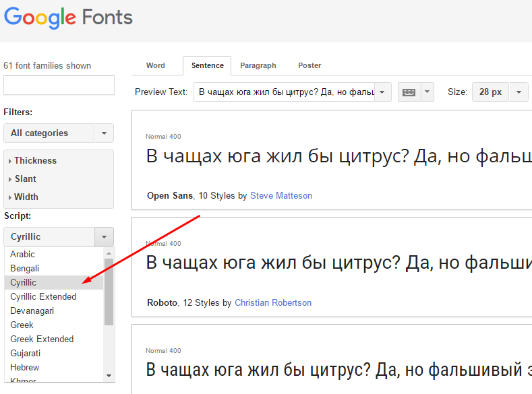The image size is (532, 394).
Task: Expand the Width filter
Action: point(26,197)
